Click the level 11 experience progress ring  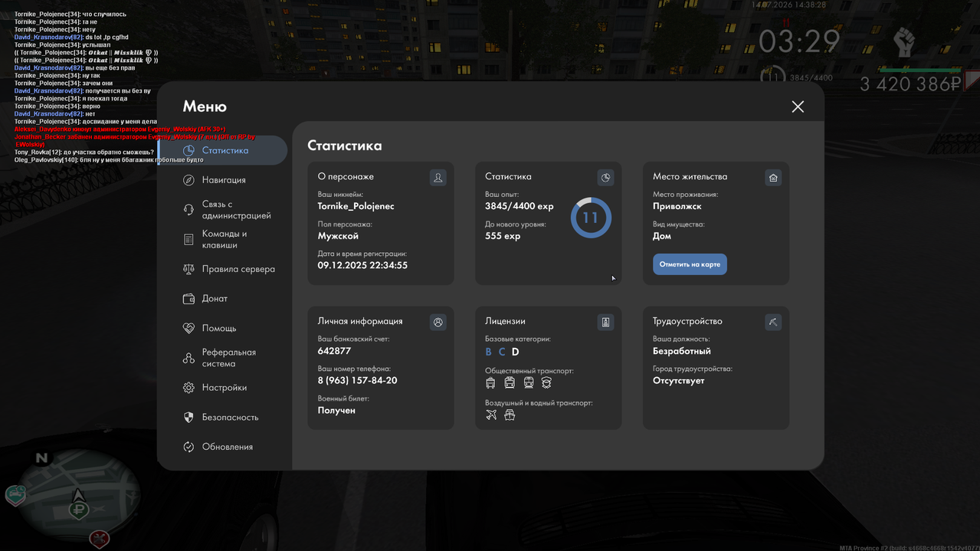(591, 218)
